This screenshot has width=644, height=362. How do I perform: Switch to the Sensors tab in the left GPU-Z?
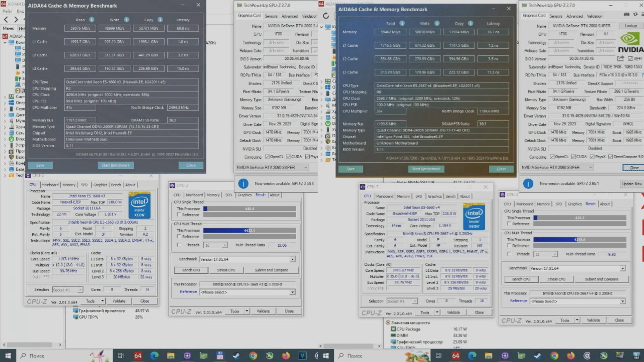point(271,16)
